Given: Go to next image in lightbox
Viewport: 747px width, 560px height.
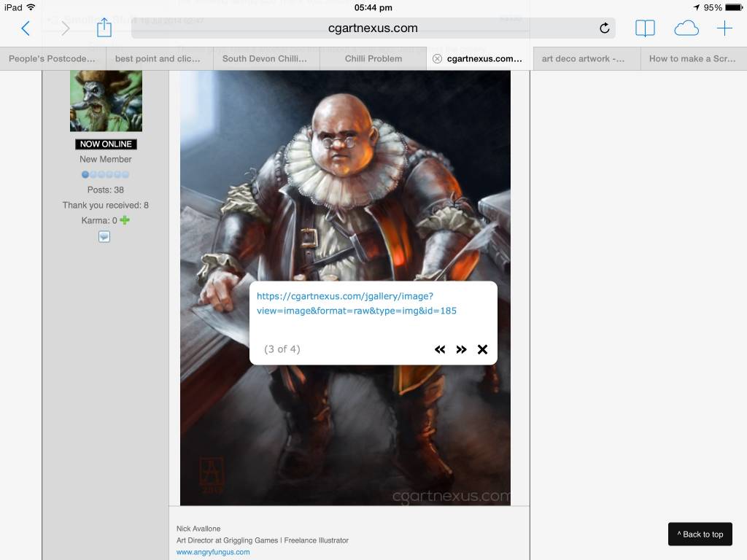Looking at the screenshot, I should click(461, 349).
